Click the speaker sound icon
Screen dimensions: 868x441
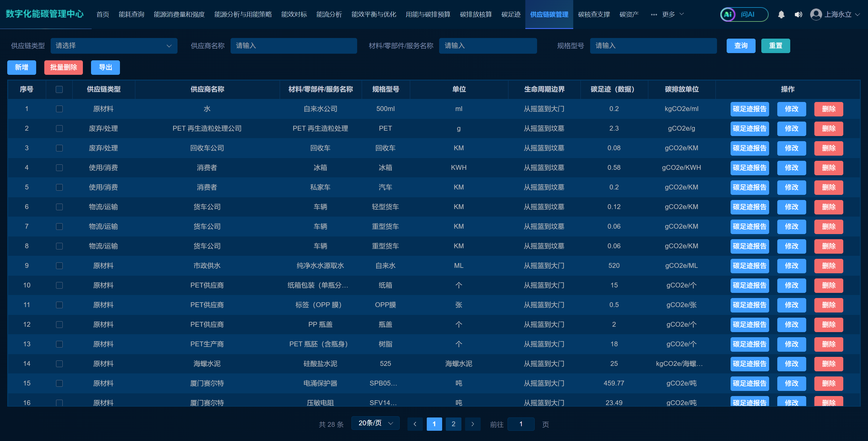click(x=798, y=14)
